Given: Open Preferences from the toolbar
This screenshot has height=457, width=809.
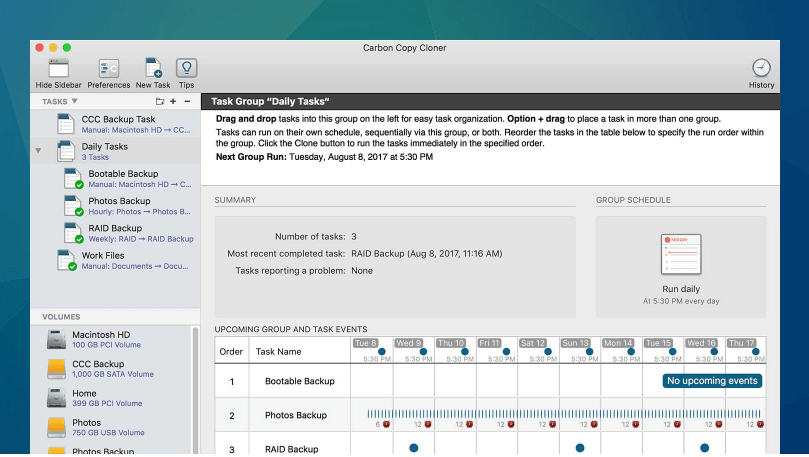Looking at the screenshot, I should pyautogui.click(x=109, y=69).
